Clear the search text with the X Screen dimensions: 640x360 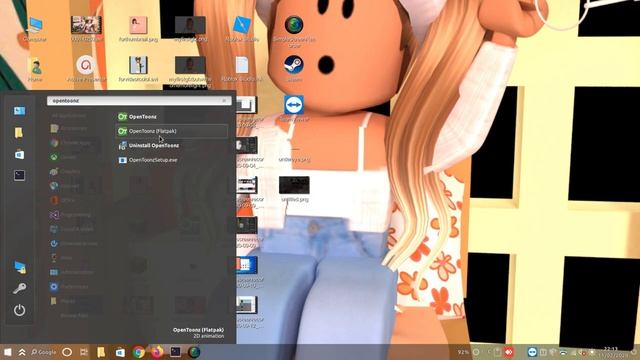pos(224,100)
